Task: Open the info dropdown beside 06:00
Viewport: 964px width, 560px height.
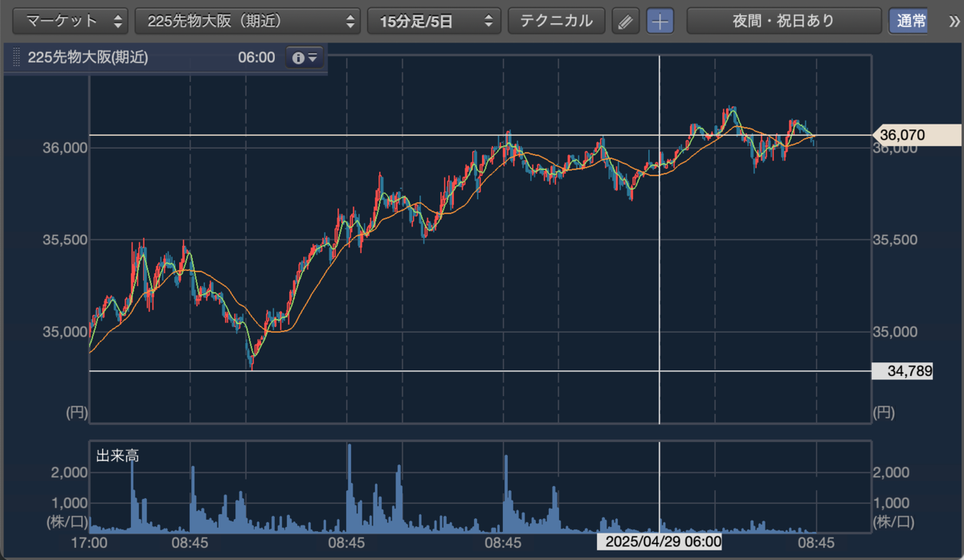Action: 305,58
